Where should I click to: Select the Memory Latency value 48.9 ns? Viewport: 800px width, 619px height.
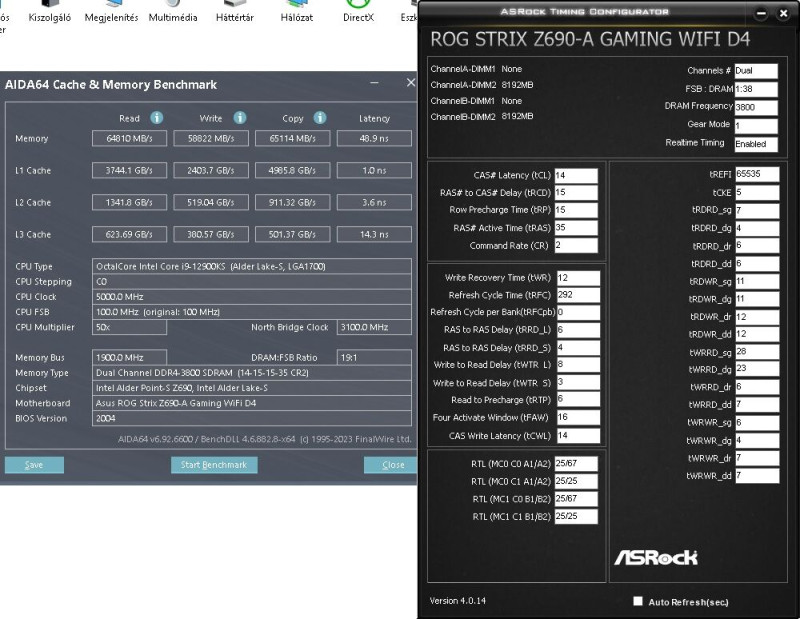[374, 138]
